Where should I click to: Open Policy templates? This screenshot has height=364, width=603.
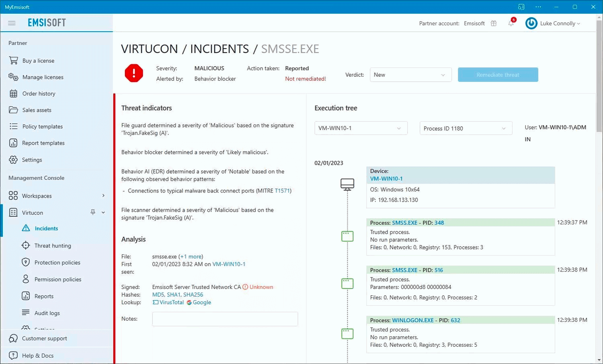[x=42, y=127]
